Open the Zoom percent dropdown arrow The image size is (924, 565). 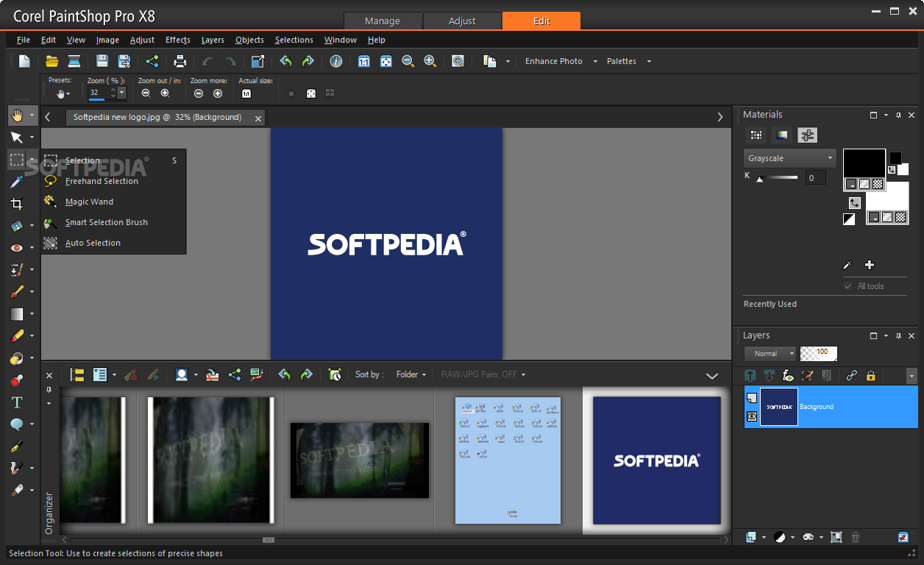tap(122, 93)
